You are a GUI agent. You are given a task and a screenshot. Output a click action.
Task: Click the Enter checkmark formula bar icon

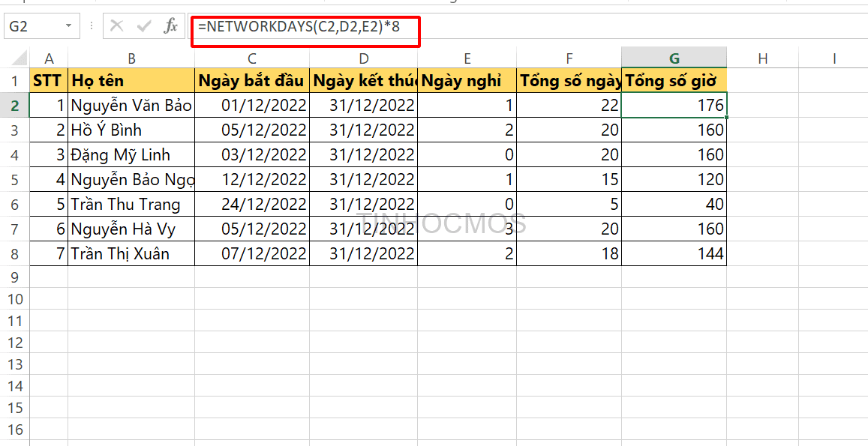click(x=144, y=25)
